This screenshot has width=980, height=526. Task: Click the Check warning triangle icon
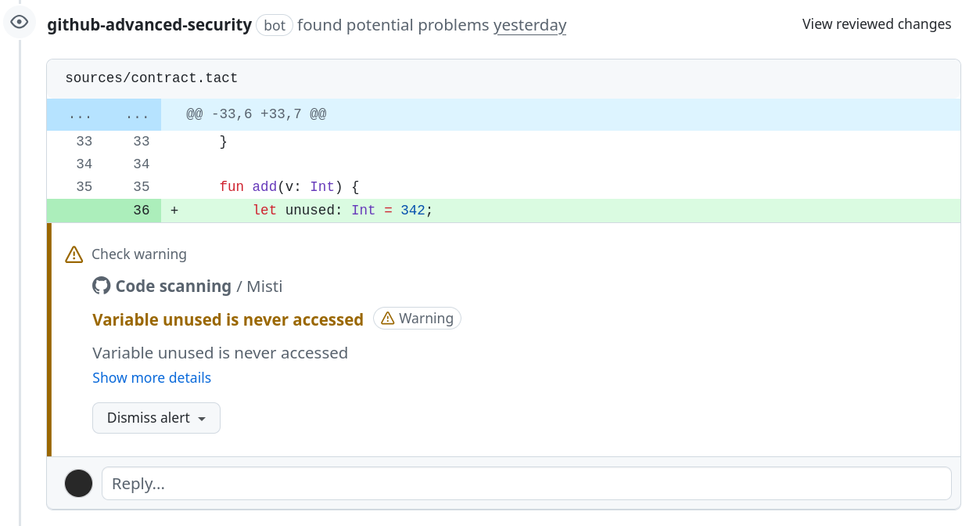coord(74,254)
